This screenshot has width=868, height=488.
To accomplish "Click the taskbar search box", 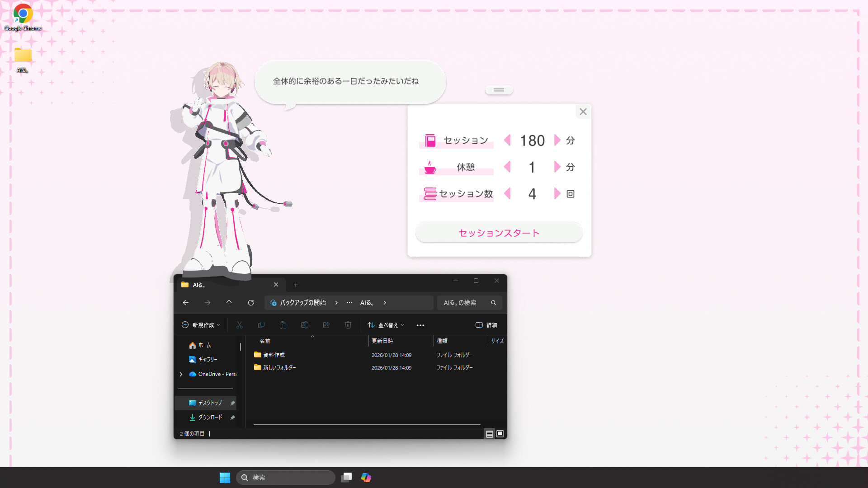I will (286, 478).
